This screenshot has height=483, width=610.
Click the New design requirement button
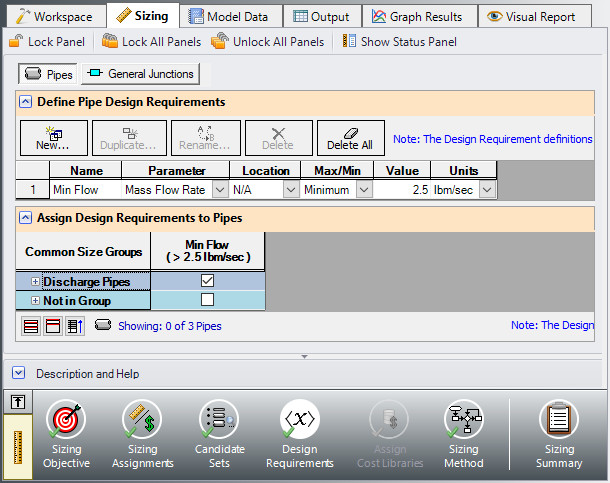click(53, 137)
